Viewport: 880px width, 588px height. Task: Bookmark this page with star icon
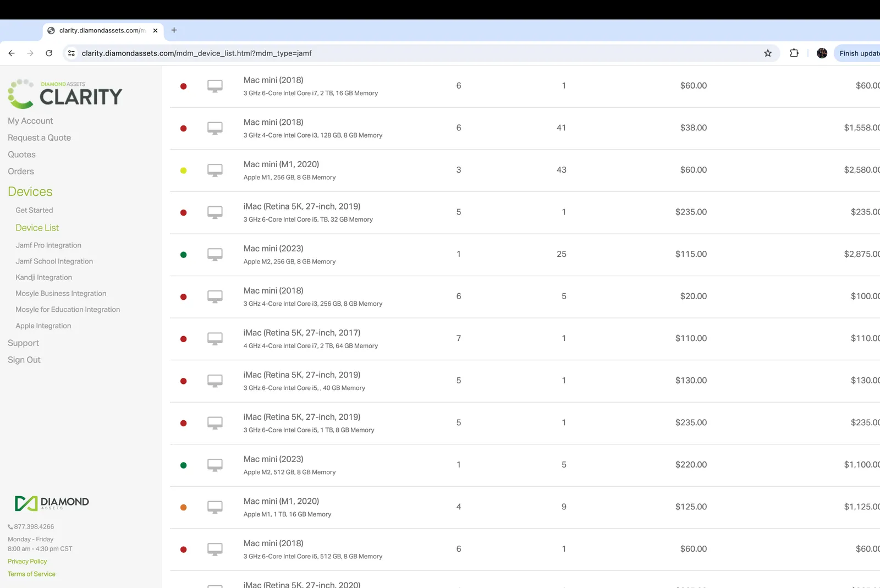click(x=767, y=53)
